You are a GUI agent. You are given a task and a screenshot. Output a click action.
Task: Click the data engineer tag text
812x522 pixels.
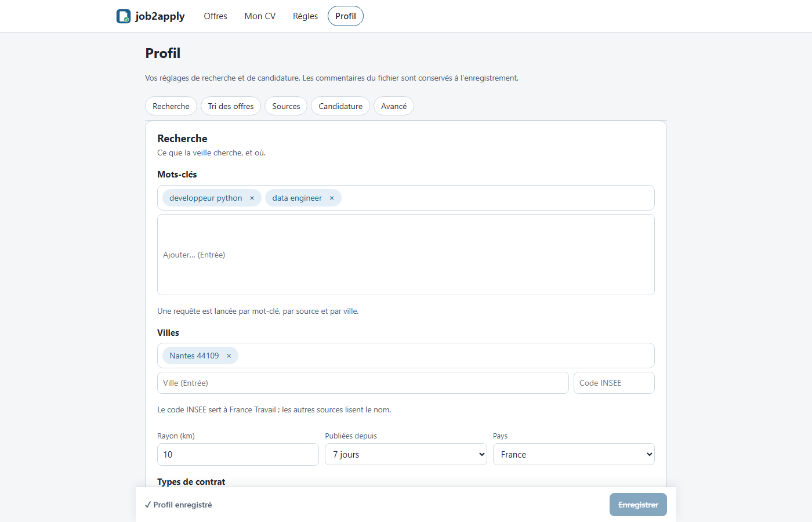pos(297,198)
